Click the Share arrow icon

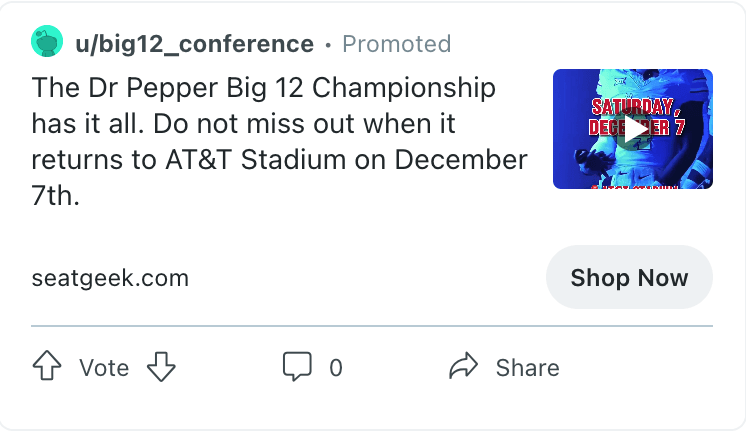pyautogui.click(x=464, y=367)
